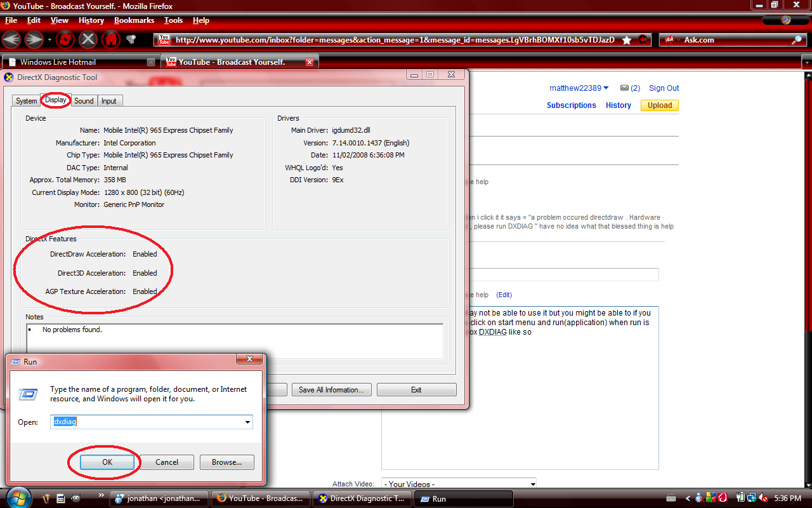This screenshot has height=508, width=812.
Task: Expand the Run dialog Open combo box arrow
Action: point(247,422)
